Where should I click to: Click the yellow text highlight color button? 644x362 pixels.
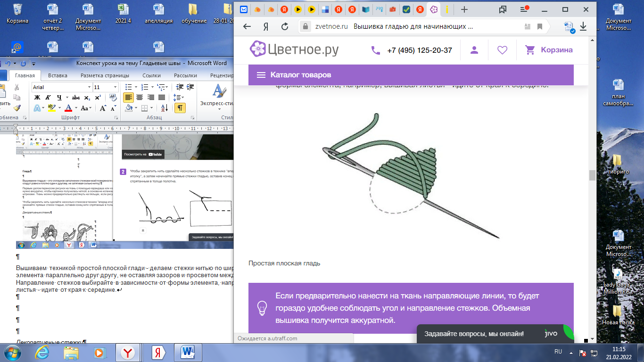[x=52, y=108]
